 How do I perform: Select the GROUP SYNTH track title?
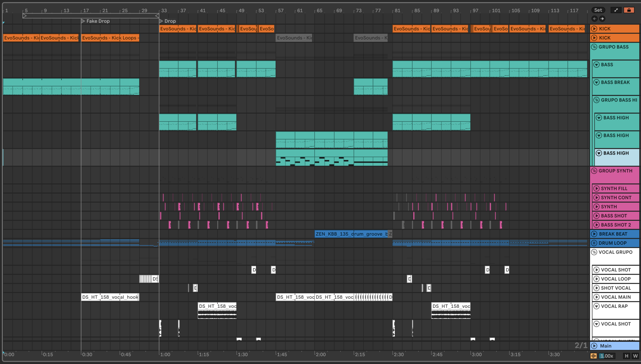(615, 171)
